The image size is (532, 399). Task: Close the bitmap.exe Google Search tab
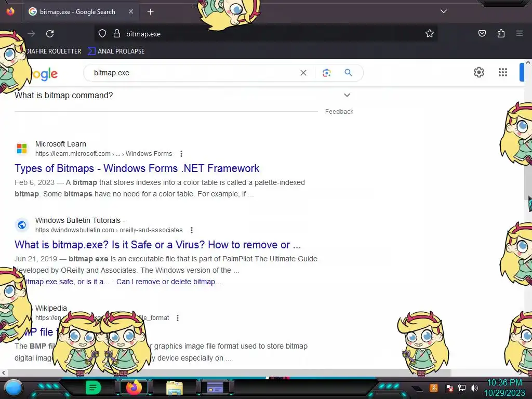(131, 11)
